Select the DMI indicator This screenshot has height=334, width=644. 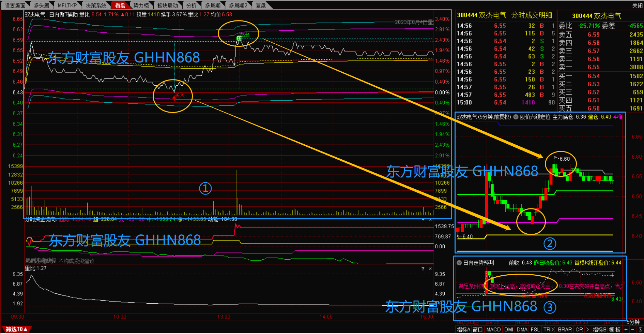coord(509,330)
